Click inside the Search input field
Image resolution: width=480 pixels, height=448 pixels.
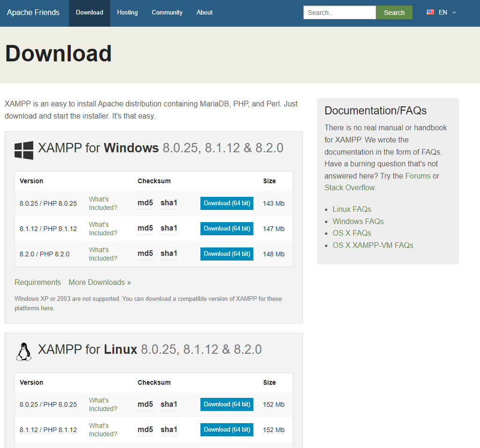pyautogui.click(x=339, y=12)
